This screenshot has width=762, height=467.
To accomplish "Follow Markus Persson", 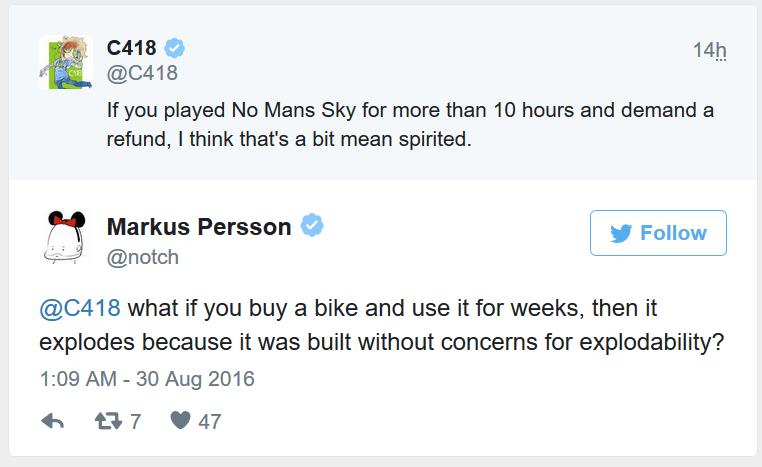I will pyautogui.click(x=658, y=233).
